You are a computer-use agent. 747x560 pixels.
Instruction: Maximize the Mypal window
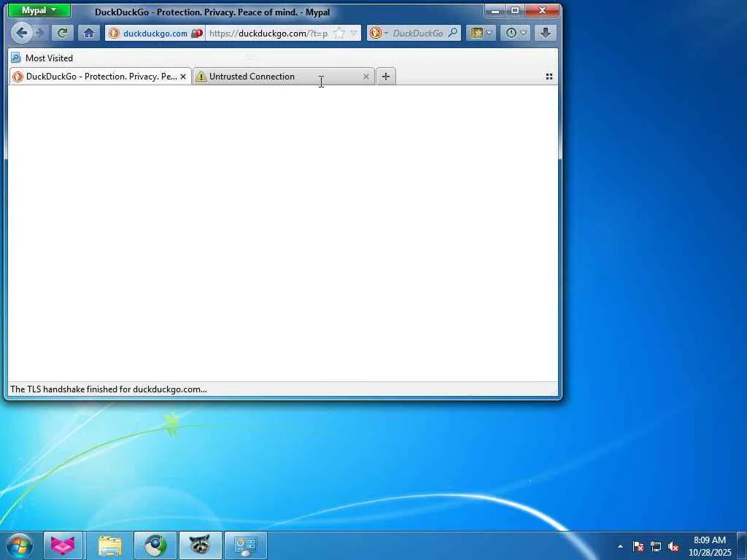tap(515, 10)
